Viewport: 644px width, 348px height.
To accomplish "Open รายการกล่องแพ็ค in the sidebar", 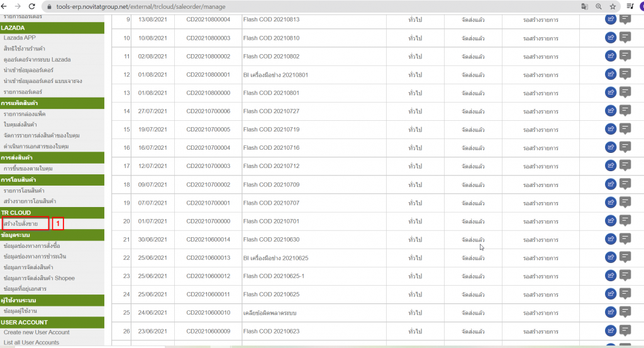I will [25, 114].
